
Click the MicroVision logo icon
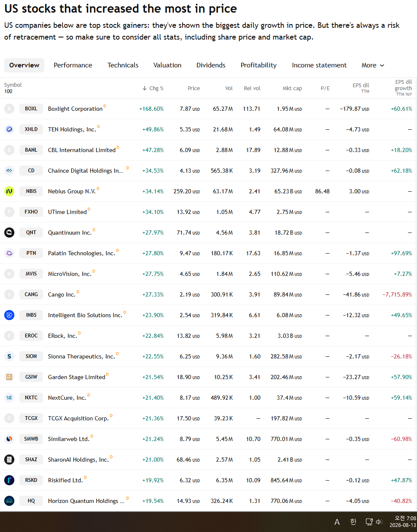[x=9, y=274]
